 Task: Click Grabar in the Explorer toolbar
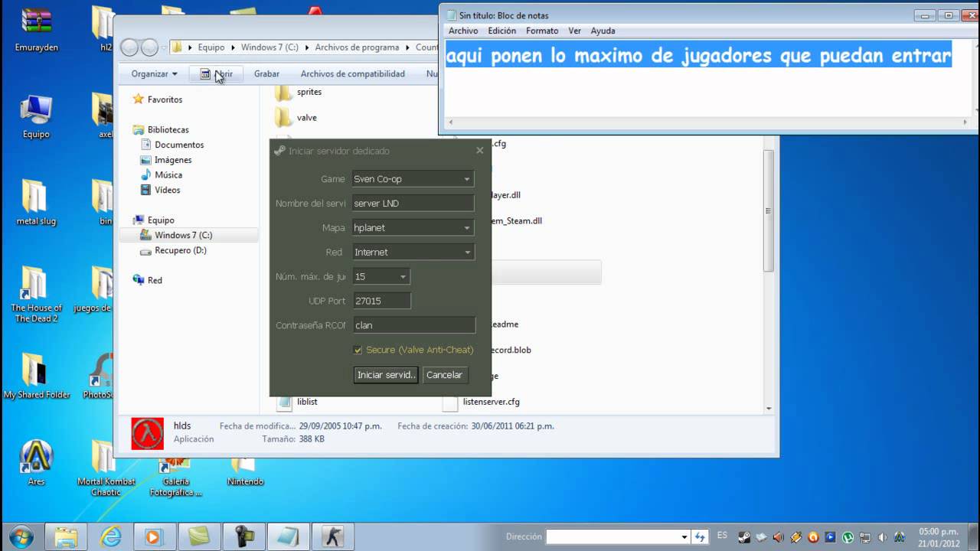click(x=266, y=74)
